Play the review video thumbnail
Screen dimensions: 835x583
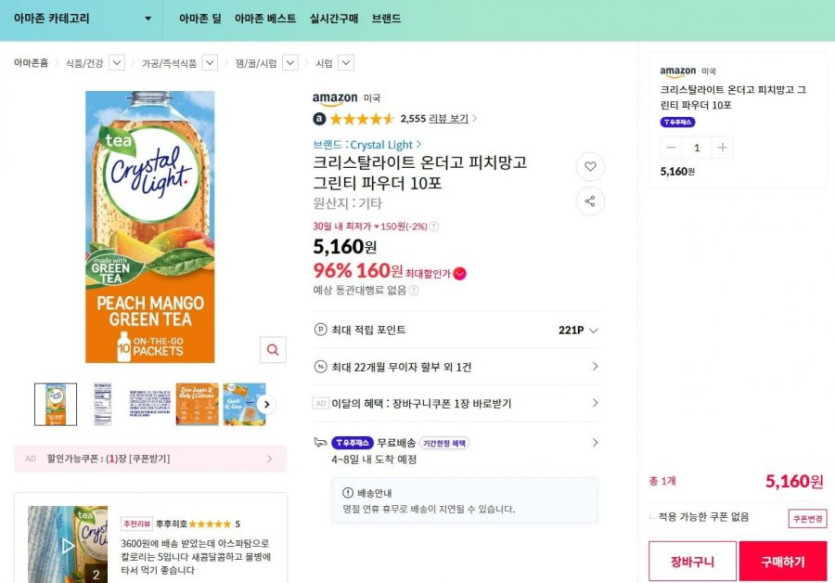(68, 545)
